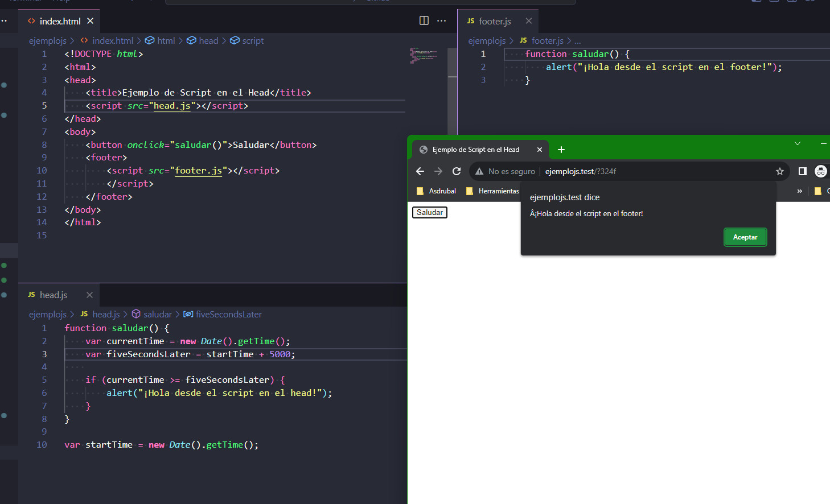This screenshot has height=504, width=830.
Task: Toggle the secondary sidebar layout icon
Action: click(792, 2)
